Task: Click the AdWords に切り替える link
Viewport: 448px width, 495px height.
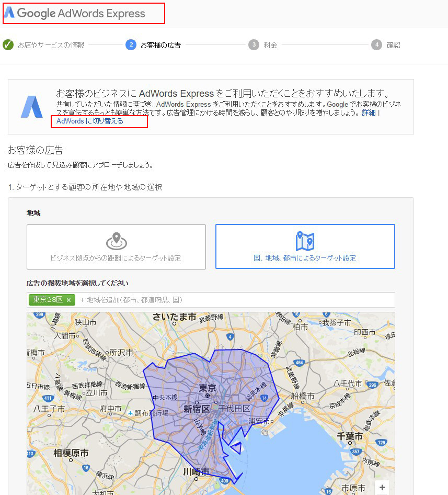Action: tap(90, 121)
